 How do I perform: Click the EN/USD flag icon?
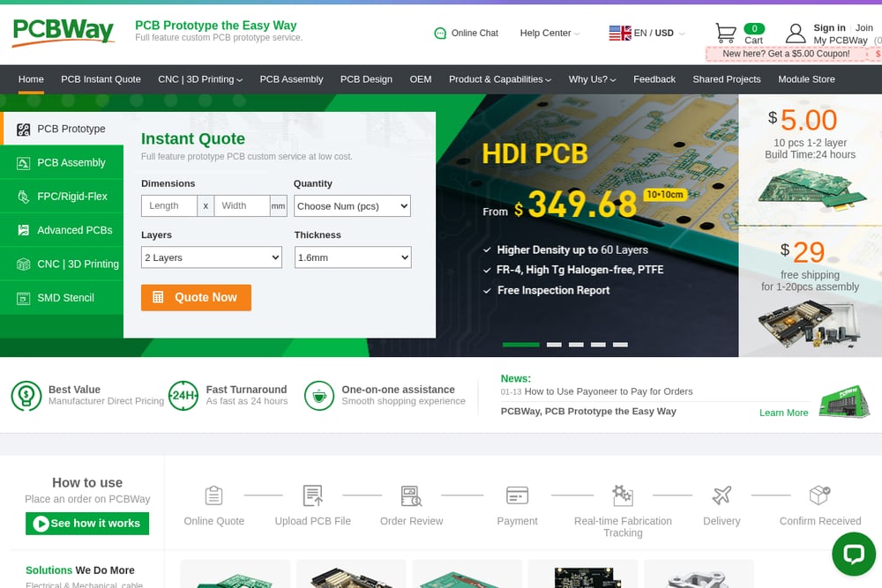tap(620, 33)
